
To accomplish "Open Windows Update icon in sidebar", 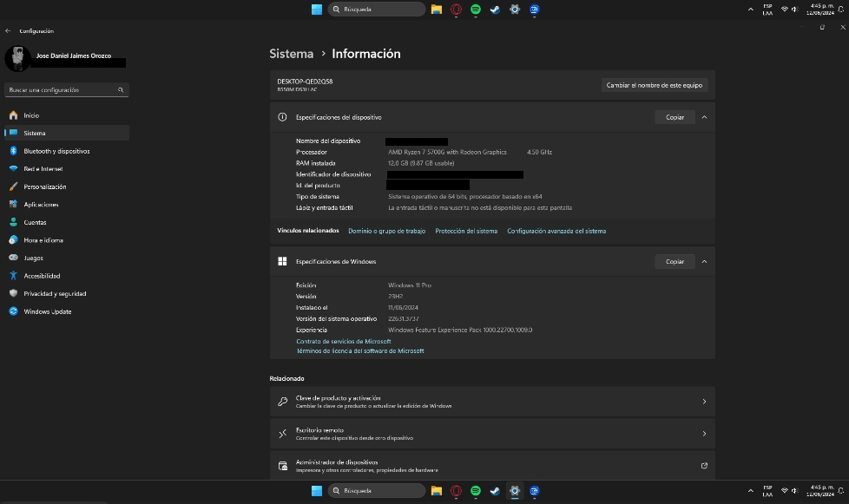I will pyautogui.click(x=13, y=311).
